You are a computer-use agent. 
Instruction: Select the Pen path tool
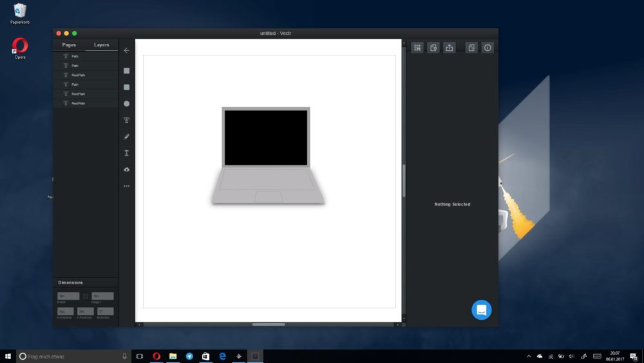point(126,120)
